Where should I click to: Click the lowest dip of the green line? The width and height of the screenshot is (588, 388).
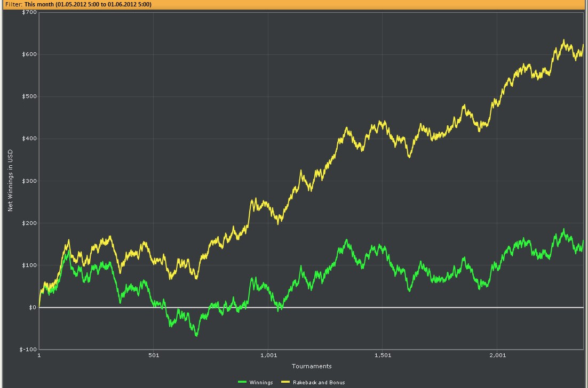pos(196,336)
